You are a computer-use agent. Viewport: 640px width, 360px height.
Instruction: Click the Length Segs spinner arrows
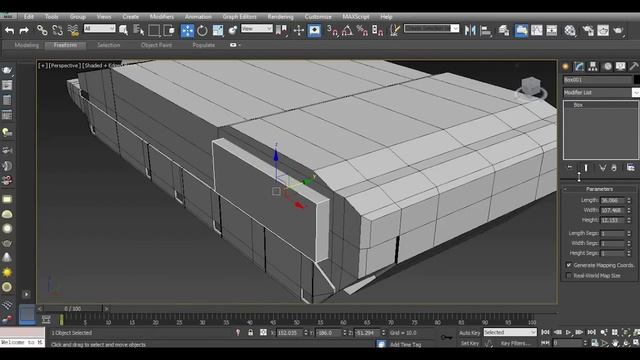(x=629, y=233)
